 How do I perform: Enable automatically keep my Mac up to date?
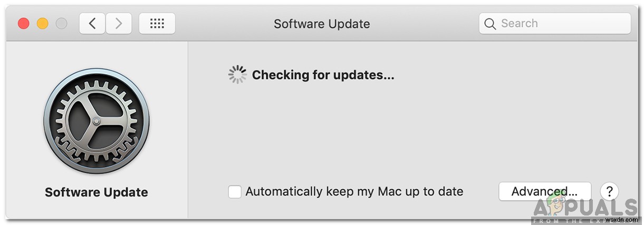point(235,192)
